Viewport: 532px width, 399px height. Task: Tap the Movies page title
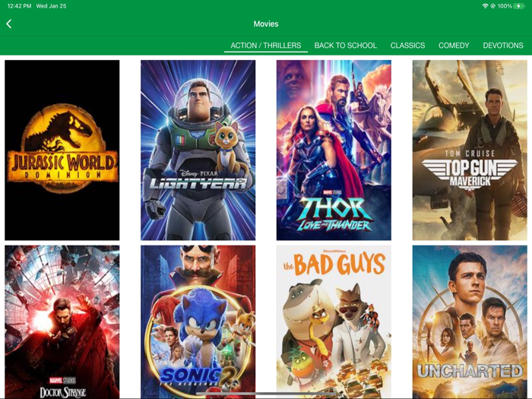(x=266, y=24)
